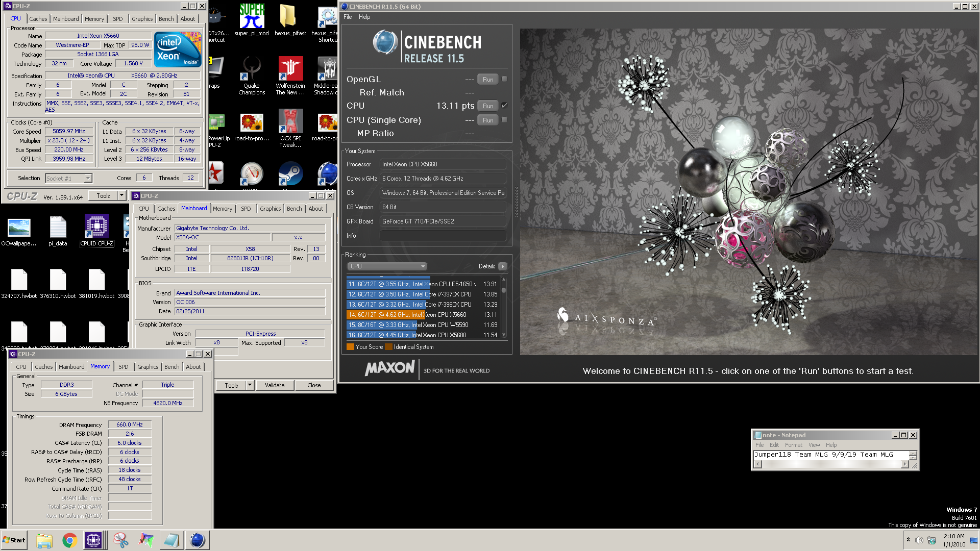Click the network tray icon
This screenshot has height=551, width=980.
click(932, 540)
